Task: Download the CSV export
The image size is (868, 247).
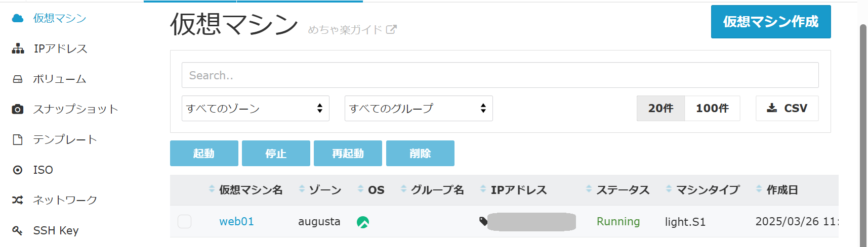Action: (x=787, y=108)
